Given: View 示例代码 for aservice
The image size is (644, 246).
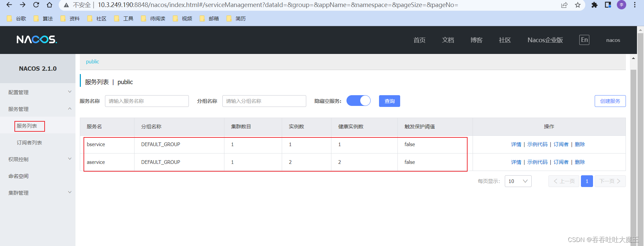Looking at the screenshot, I should pyautogui.click(x=537, y=162).
